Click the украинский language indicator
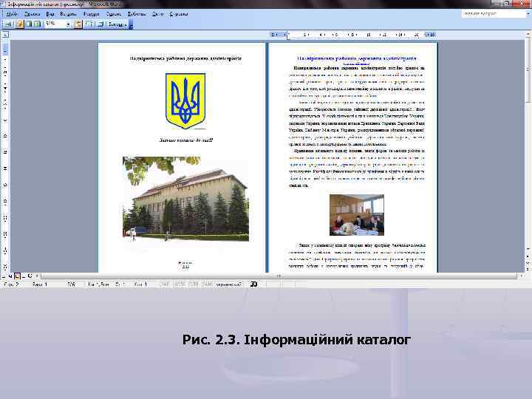The height and width of the screenshot is (399, 532). click(228, 284)
